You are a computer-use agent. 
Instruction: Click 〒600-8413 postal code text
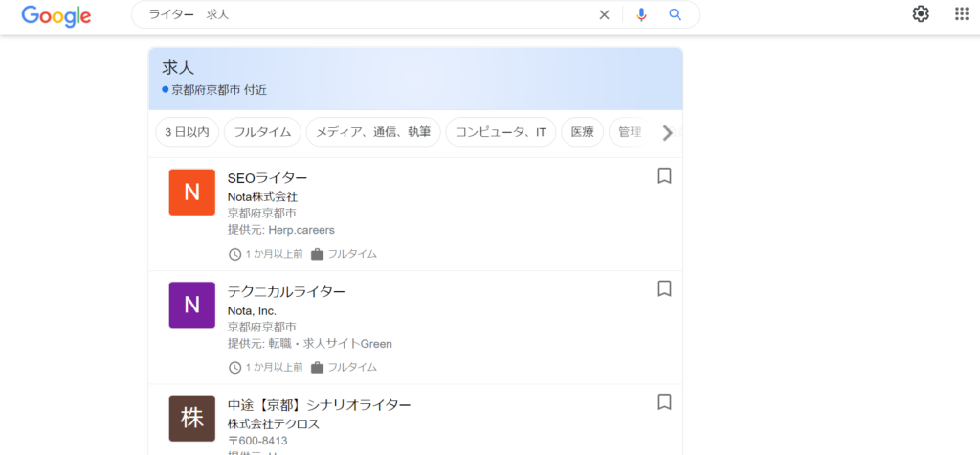point(257,441)
